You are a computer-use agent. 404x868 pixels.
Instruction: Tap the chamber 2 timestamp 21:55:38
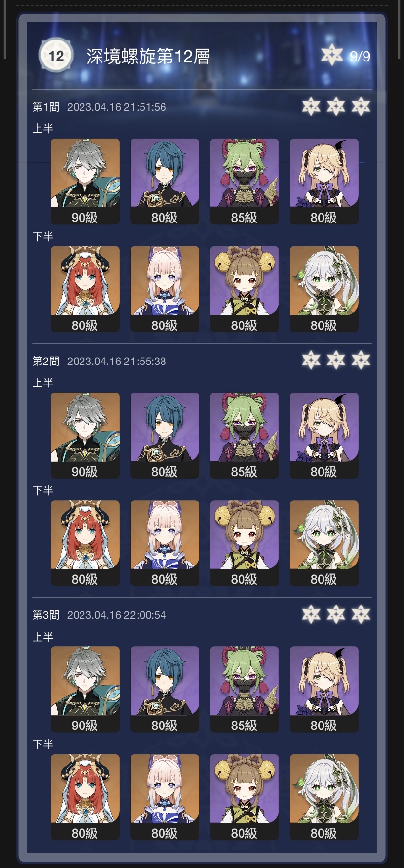(117, 361)
